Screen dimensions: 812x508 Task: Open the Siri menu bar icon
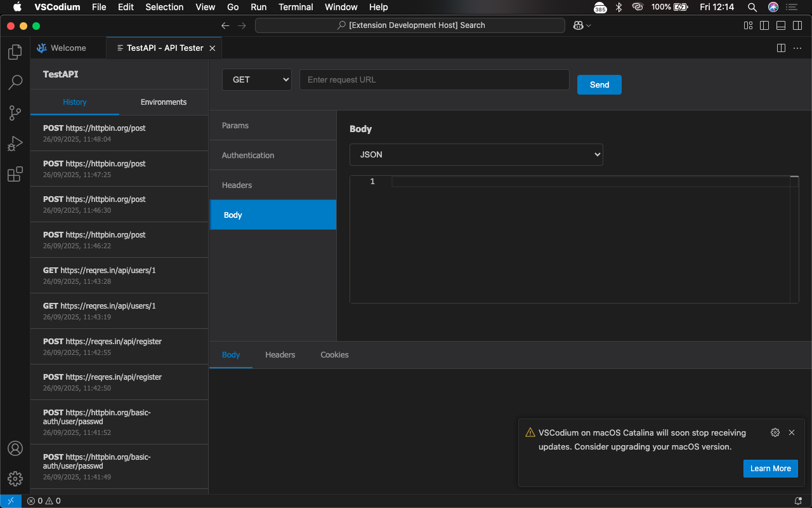(773, 7)
